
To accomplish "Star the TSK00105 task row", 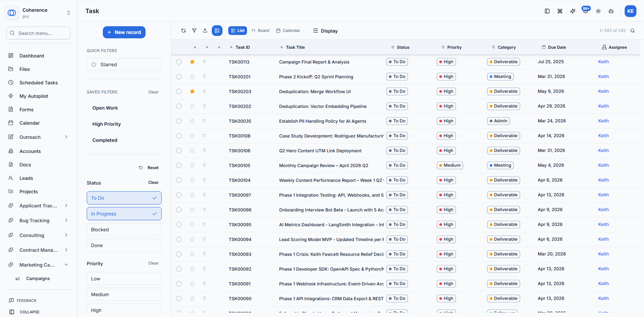I will pyautogui.click(x=192, y=165).
